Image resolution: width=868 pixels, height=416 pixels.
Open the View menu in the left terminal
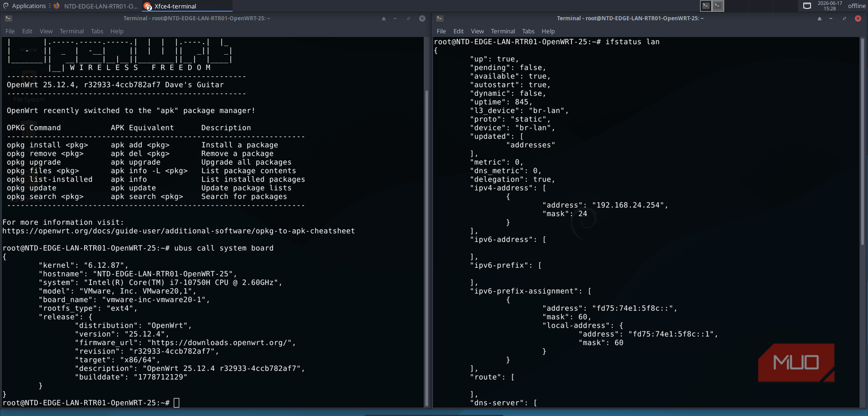46,31
